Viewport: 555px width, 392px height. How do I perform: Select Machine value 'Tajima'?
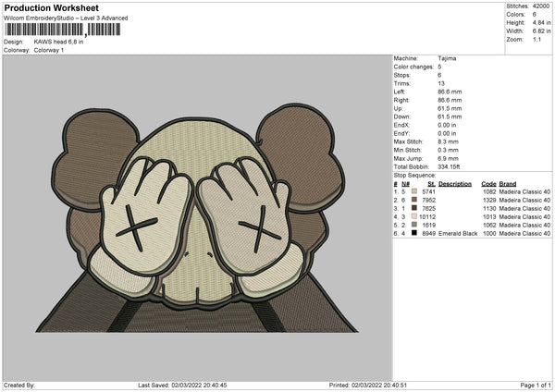pyautogui.click(x=447, y=58)
